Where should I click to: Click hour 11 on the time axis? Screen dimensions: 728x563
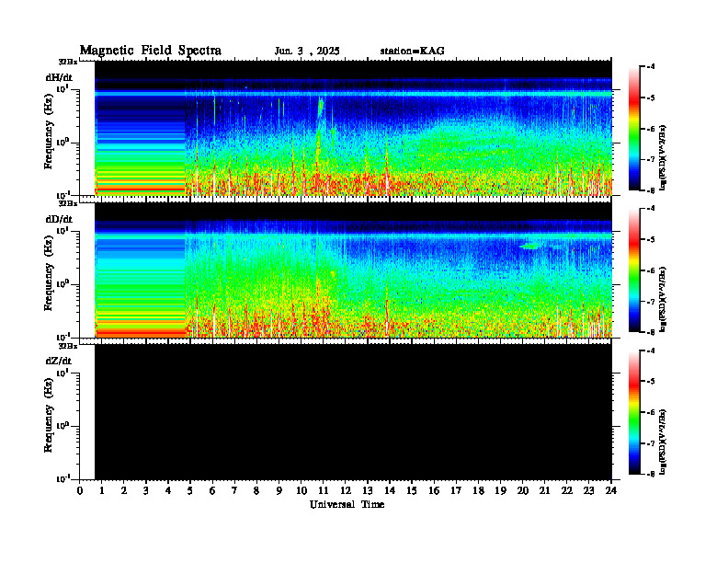click(324, 491)
